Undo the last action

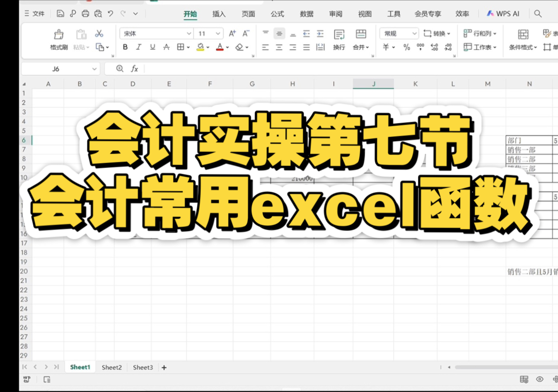111,14
